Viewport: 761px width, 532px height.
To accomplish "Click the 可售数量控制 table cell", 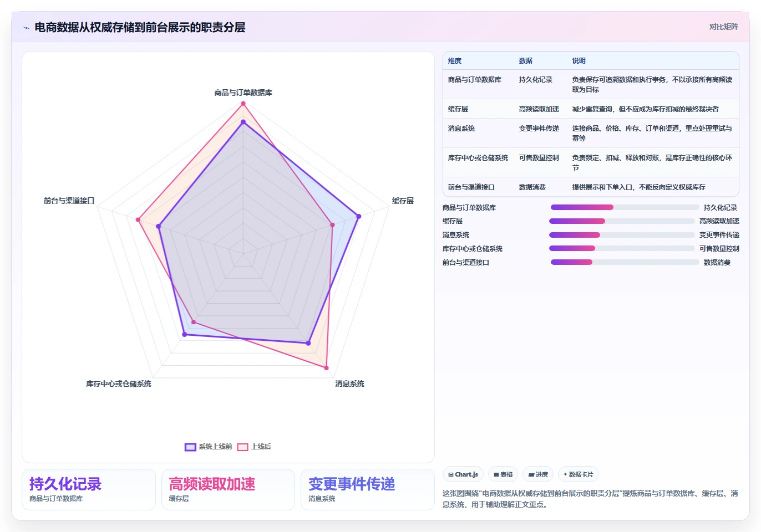I will (x=539, y=158).
